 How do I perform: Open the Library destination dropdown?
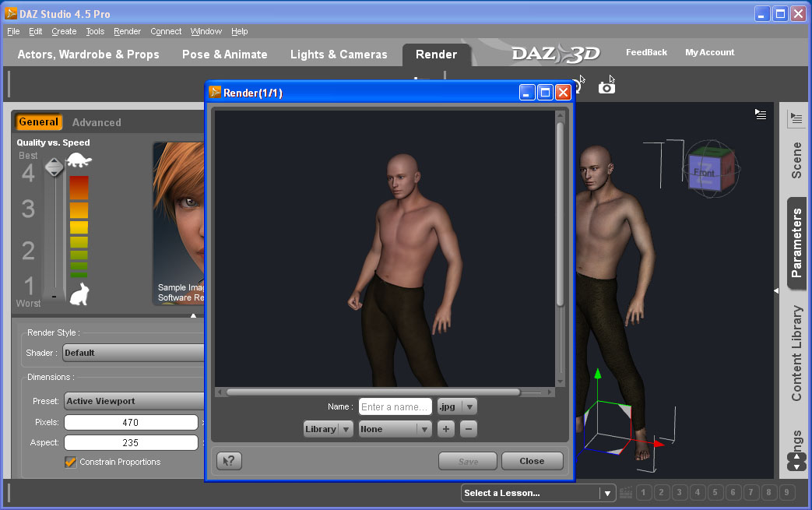tap(328, 429)
